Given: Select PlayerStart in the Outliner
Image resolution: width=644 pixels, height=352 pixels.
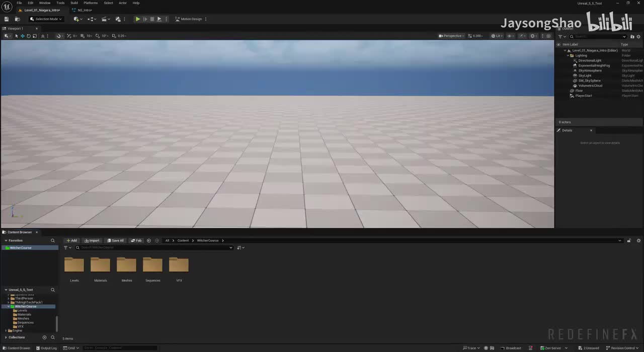Looking at the screenshot, I should [584, 96].
